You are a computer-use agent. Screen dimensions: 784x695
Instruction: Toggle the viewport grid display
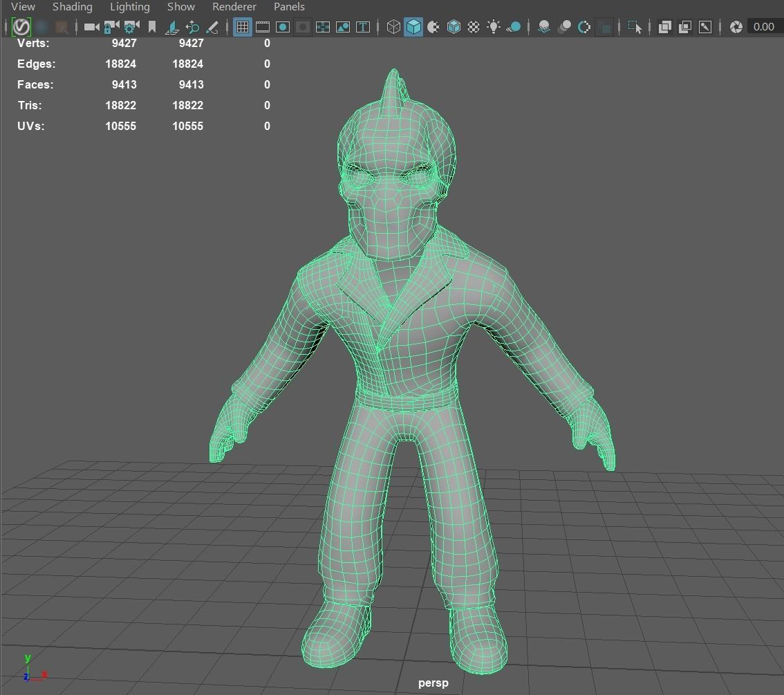point(242,26)
